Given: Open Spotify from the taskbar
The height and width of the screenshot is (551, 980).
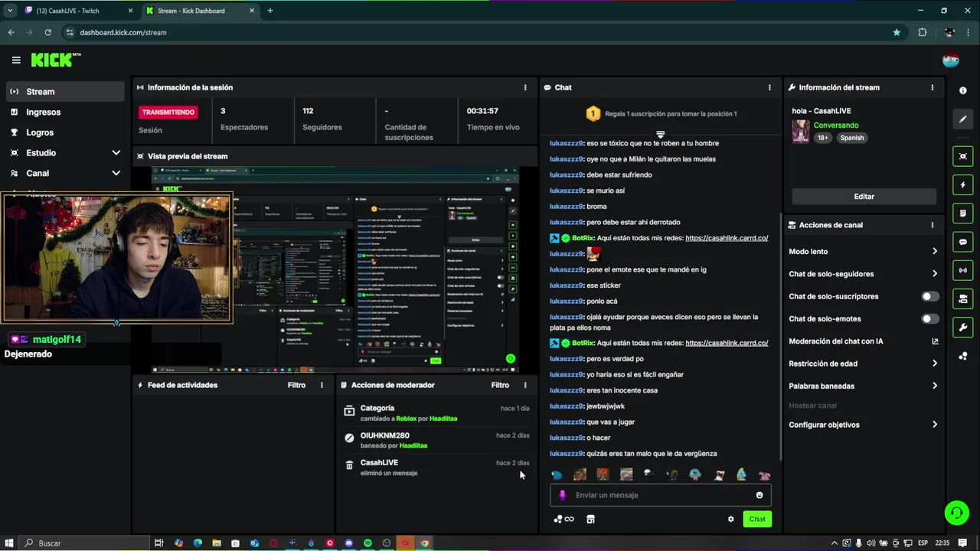Looking at the screenshot, I should pos(367,543).
